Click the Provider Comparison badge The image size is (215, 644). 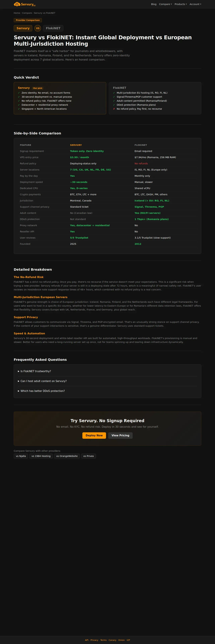pyautogui.click(x=28, y=20)
